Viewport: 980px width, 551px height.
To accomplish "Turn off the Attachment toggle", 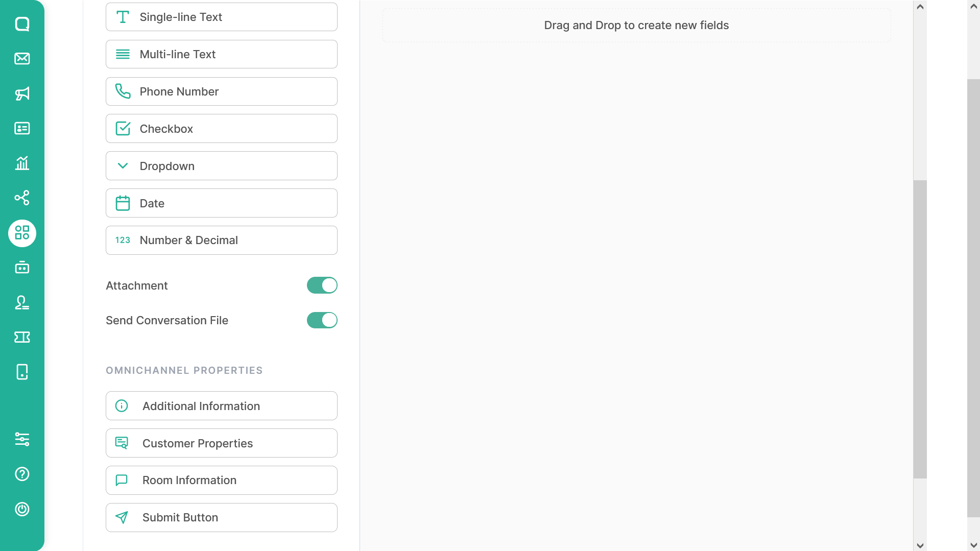I will click(322, 285).
